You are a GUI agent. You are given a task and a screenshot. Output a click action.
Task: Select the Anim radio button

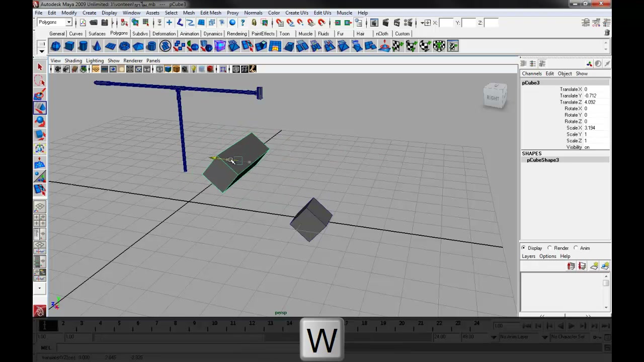(x=576, y=248)
